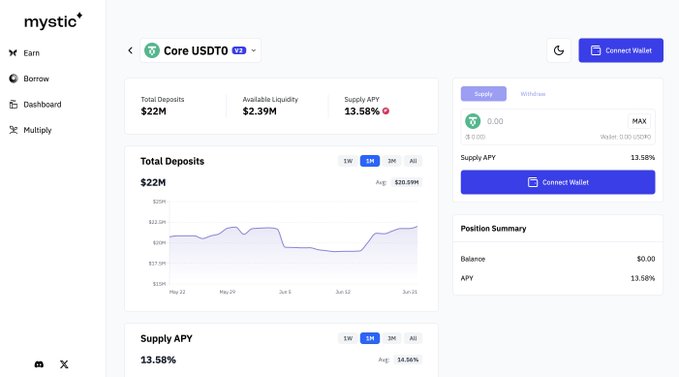Select 3M range for Supply APY chart
This screenshot has height=377, width=679.
click(x=391, y=338)
